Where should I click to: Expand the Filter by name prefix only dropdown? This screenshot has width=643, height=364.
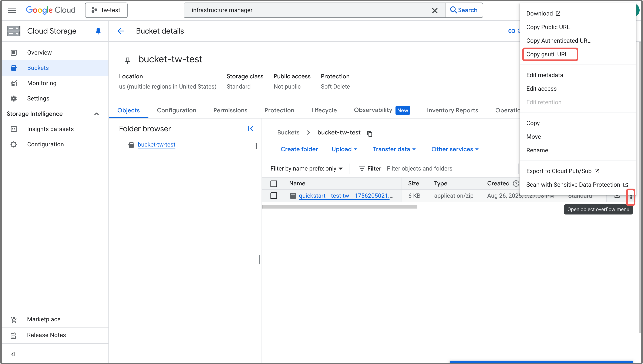tap(306, 168)
